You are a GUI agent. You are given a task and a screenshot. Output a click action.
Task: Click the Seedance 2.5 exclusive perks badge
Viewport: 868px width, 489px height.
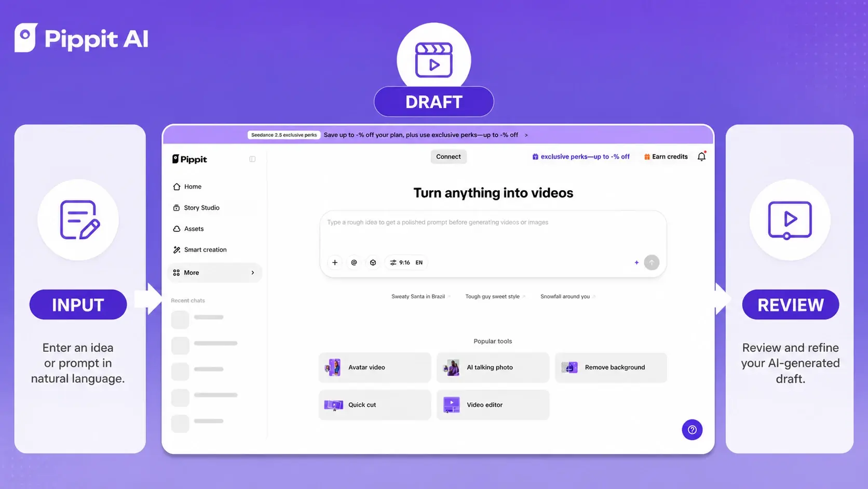click(x=284, y=135)
